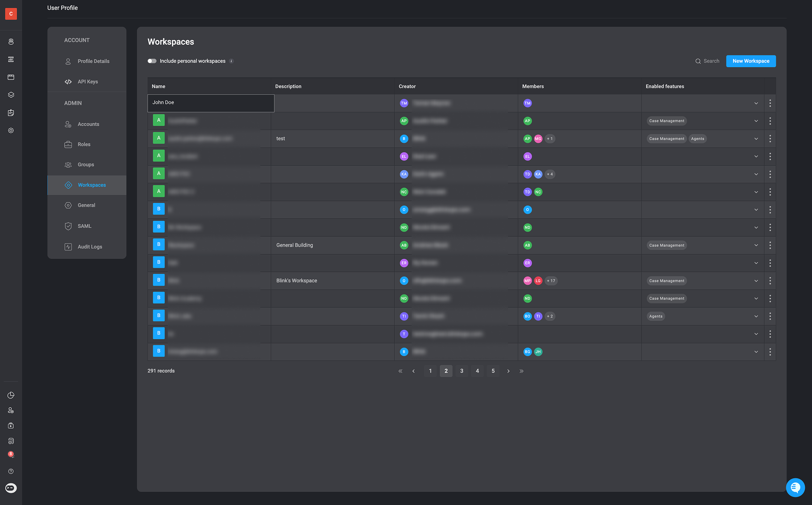Go to Groups admin page
This screenshot has height=505, width=812.
tap(87, 165)
